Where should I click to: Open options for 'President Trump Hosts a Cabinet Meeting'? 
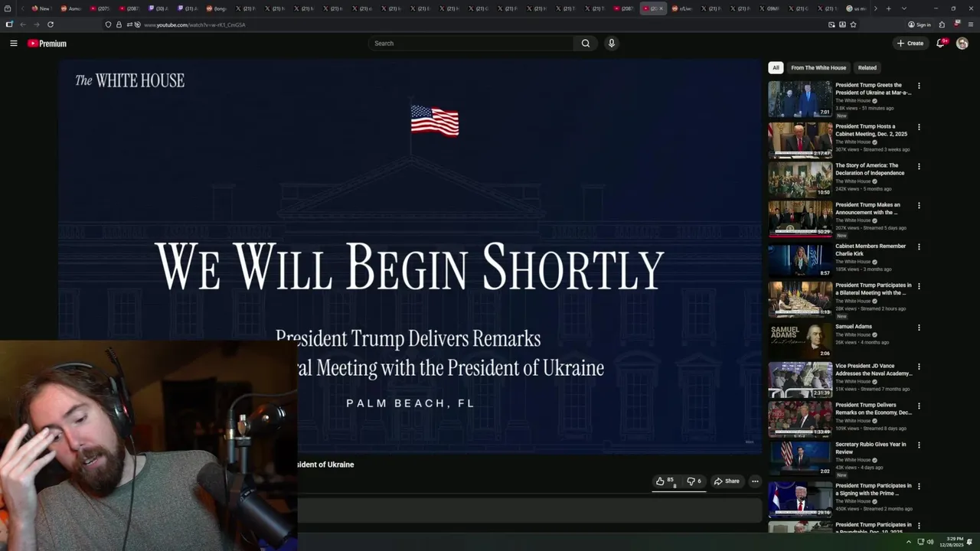[x=919, y=127]
